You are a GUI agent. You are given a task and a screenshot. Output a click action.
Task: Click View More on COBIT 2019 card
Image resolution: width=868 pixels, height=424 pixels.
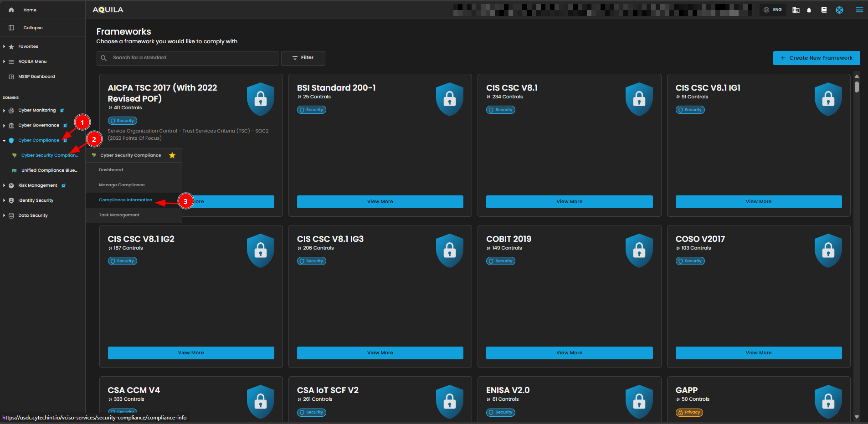point(569,353)
